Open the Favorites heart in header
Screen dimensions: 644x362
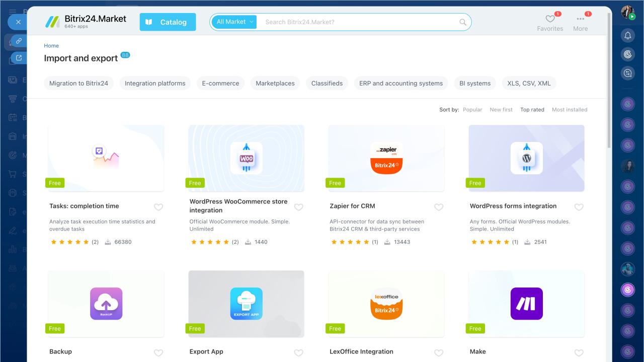point(550,19)
